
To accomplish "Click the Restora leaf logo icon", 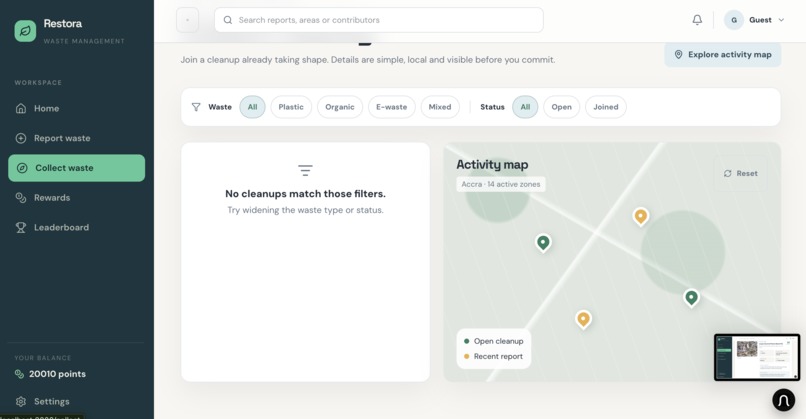I will click(x=25, y=31).
